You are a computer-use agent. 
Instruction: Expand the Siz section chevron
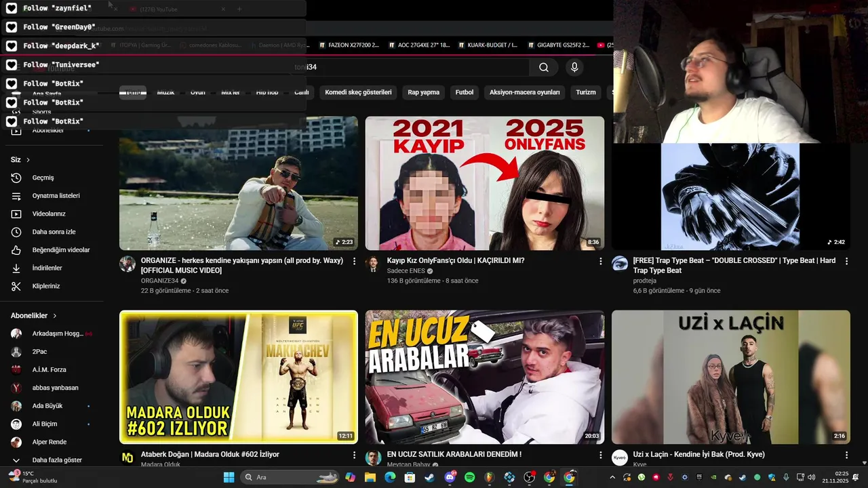[x=28, y=160]
